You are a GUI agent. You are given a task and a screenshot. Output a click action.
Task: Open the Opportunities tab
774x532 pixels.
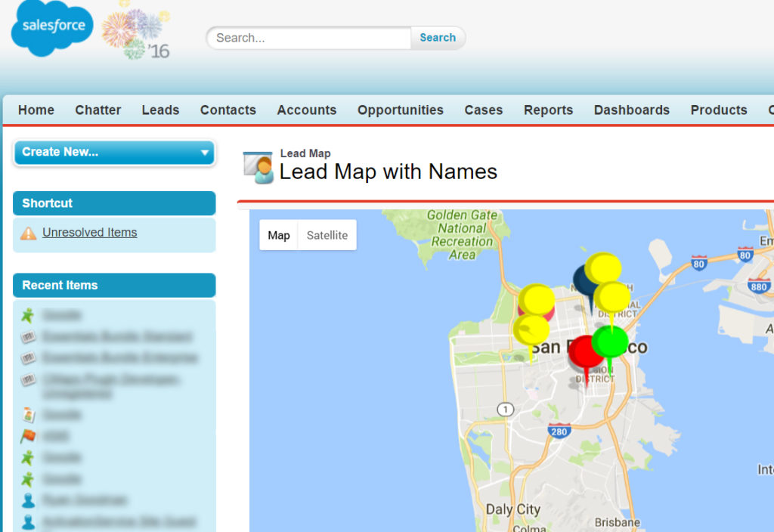[401, 110]
